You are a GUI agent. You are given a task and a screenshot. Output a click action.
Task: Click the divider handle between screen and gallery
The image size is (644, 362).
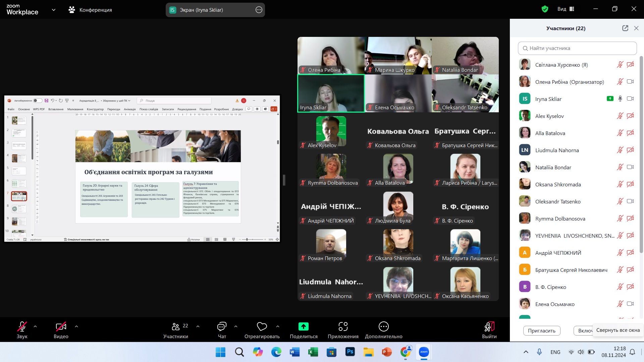tap(284, 180)
